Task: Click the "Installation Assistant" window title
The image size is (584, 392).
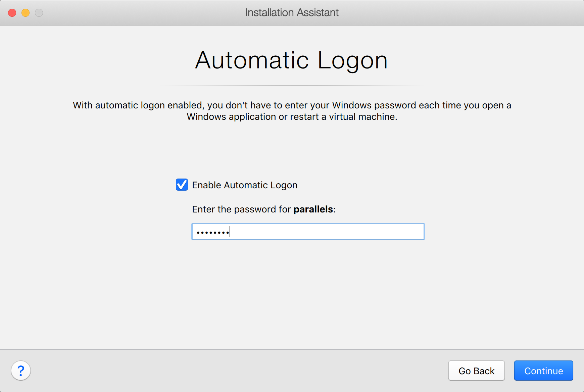Action: pyautogui.click(x=292, y=13)
